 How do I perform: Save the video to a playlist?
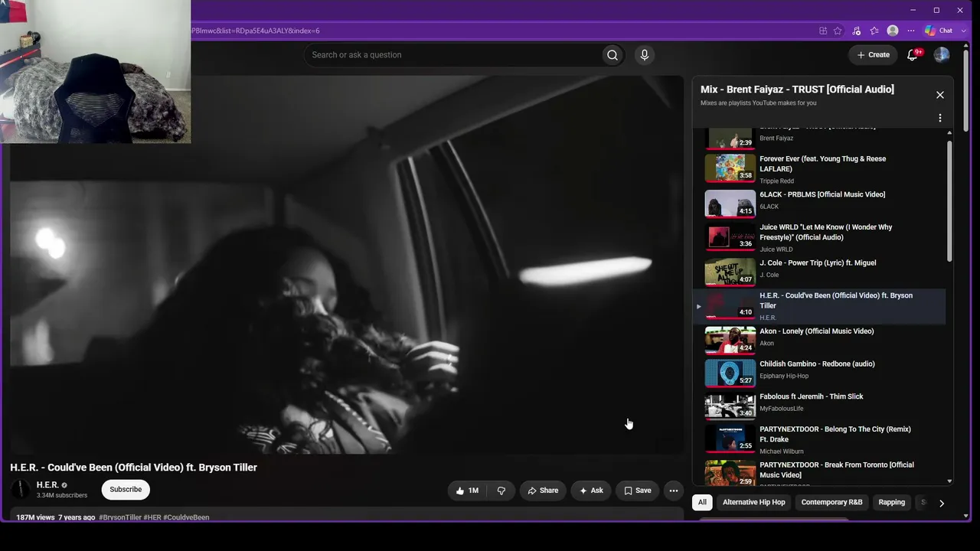tap(637, 491)
